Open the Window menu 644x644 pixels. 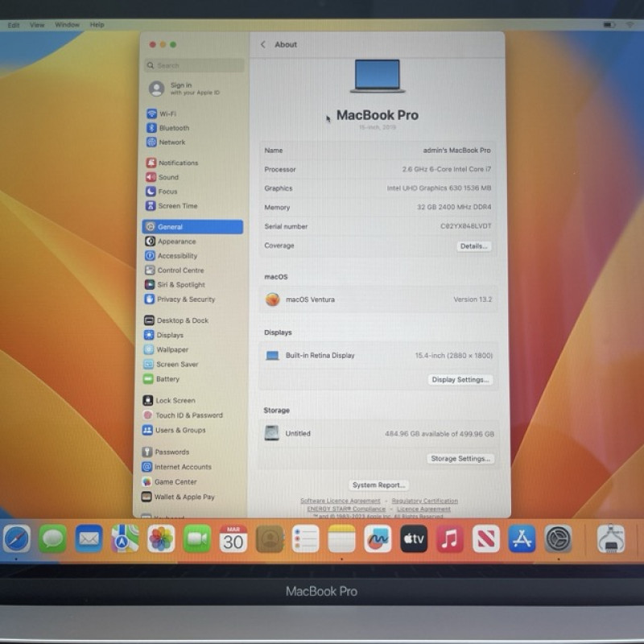tap(68, 25)
